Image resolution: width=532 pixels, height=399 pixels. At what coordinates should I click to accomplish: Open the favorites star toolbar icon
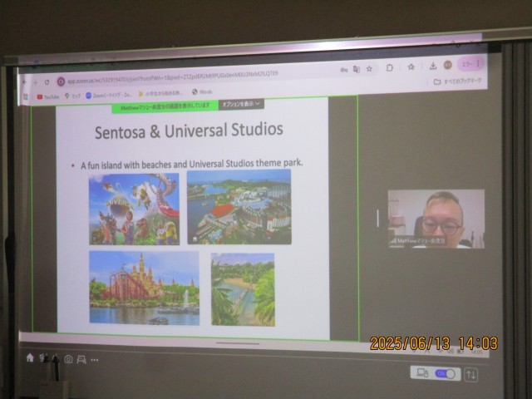(411, 66)
